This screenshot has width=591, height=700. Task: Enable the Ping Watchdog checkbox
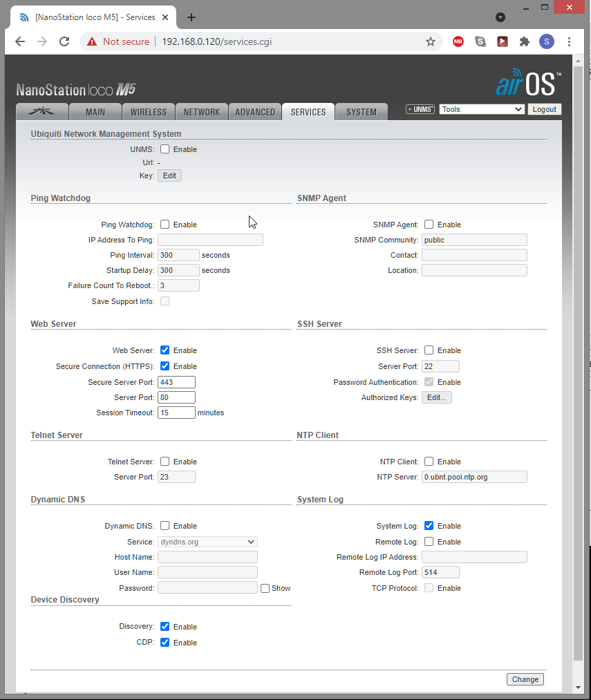(165, 224)
